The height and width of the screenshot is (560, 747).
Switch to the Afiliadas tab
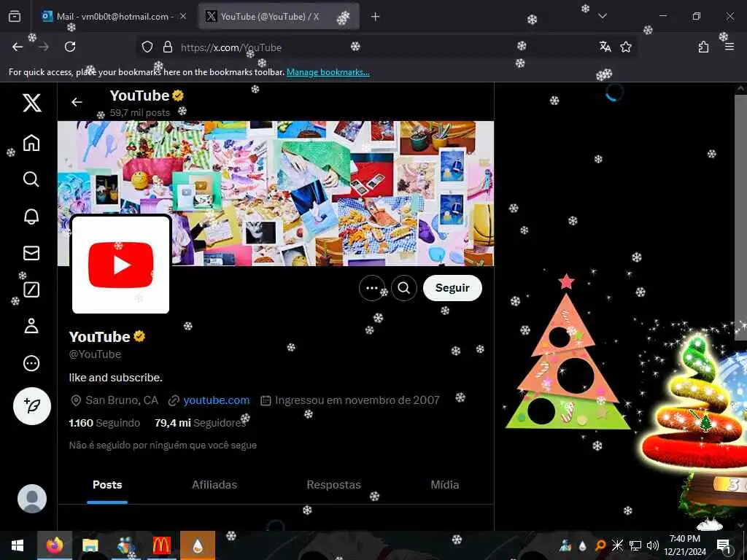pos(214,485)
